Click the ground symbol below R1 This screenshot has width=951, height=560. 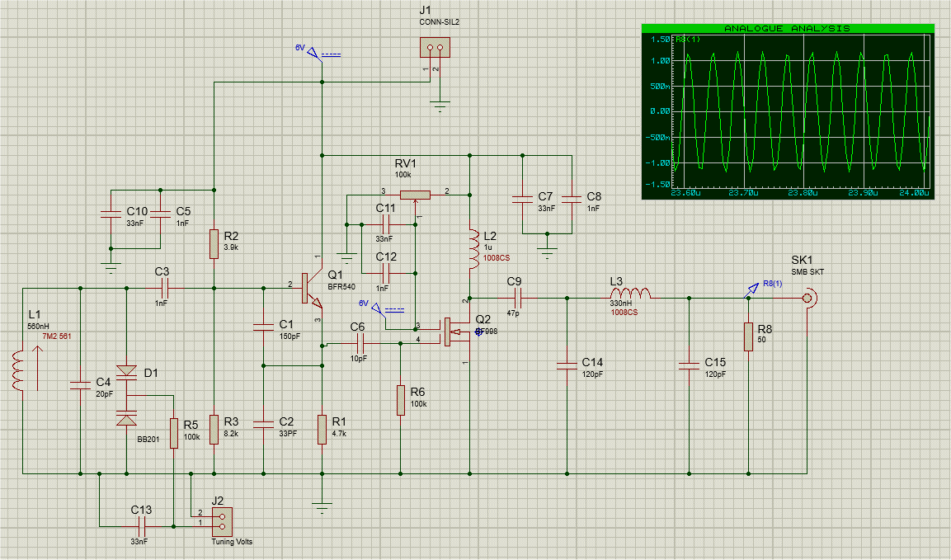click(322, 508)
